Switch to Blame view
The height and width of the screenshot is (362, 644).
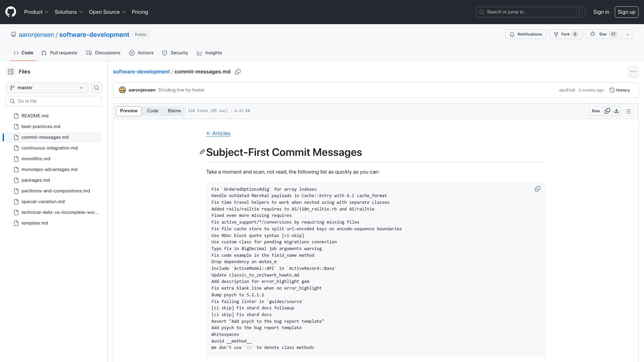(174, 111)
